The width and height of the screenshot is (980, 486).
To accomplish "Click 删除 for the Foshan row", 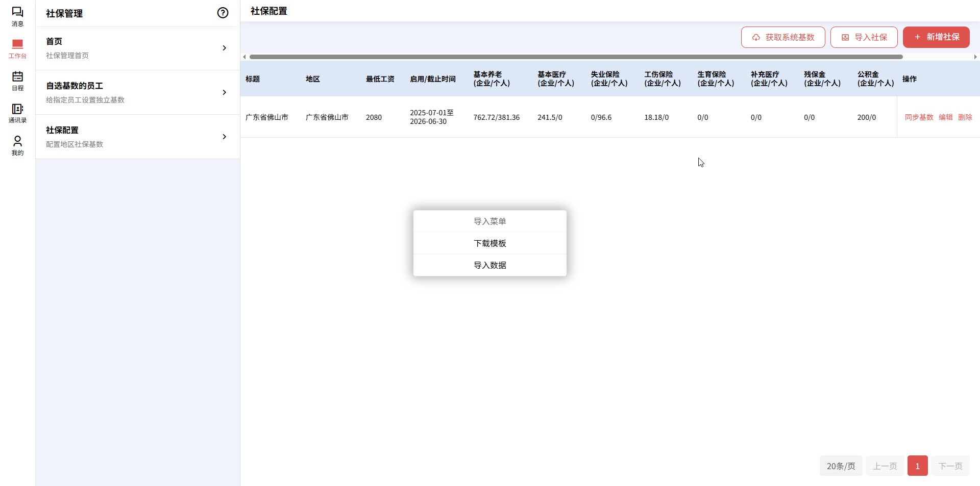I will tap(966, 117).
